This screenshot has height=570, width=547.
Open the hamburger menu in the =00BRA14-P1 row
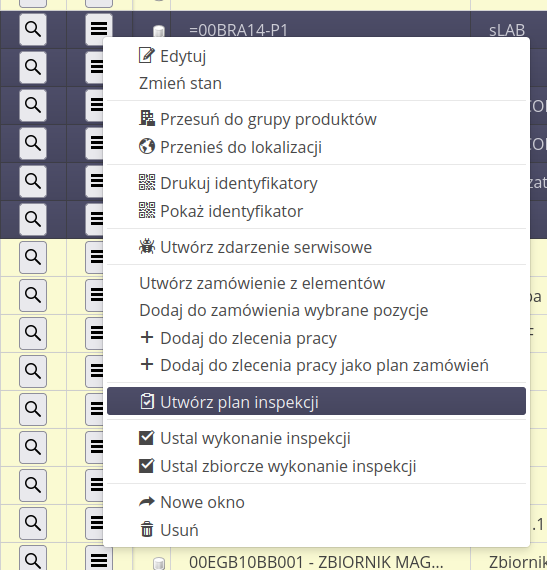point(98,28)
